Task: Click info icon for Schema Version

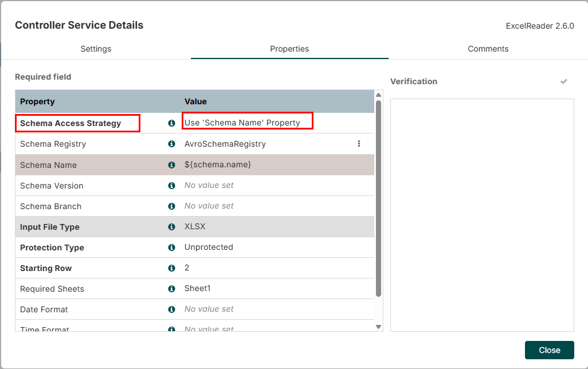Action: point(171,185)
